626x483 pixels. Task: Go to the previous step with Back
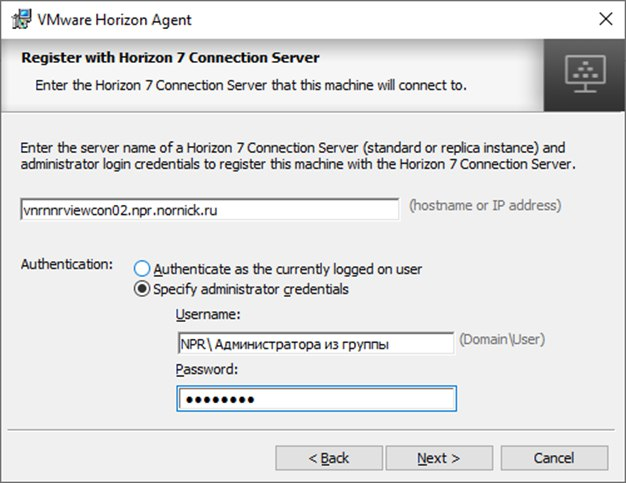click(329, 458)
